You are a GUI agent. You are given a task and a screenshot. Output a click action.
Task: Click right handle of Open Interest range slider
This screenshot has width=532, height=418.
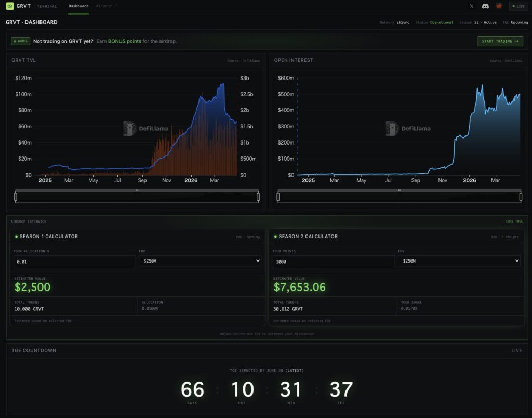[x=521, y=197]
